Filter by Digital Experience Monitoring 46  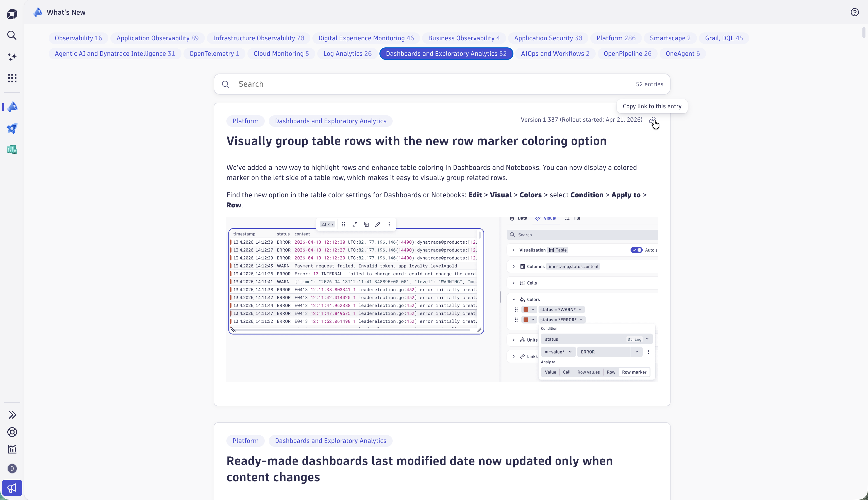[366, 38]
